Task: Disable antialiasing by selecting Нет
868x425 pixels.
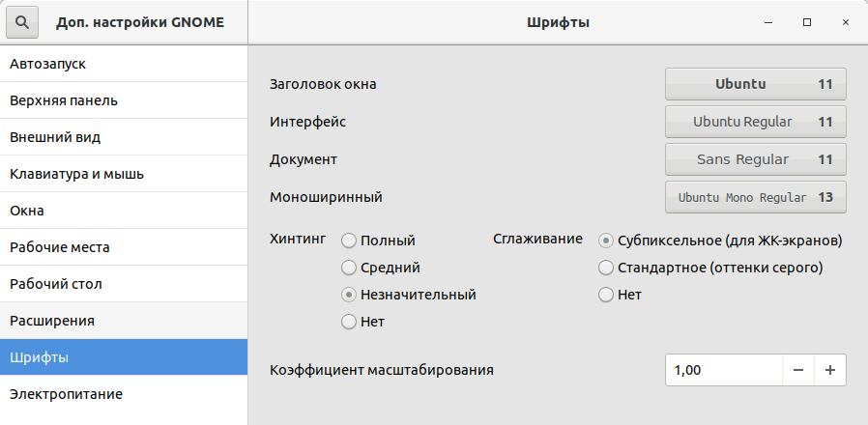Action: point(606,295)
